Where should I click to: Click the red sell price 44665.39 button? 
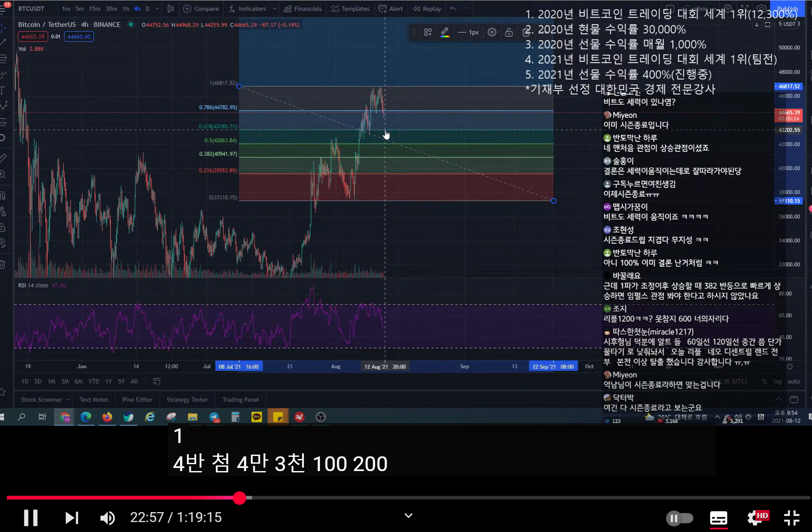(33, 37)
